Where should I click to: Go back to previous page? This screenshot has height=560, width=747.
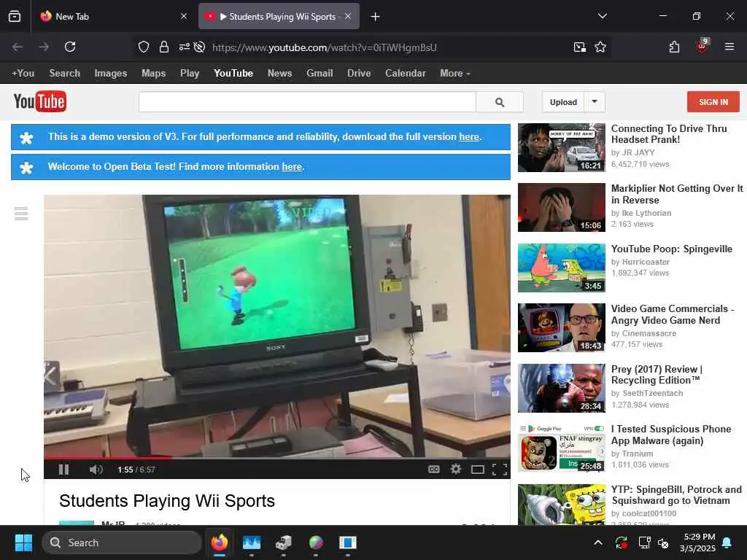18,47
